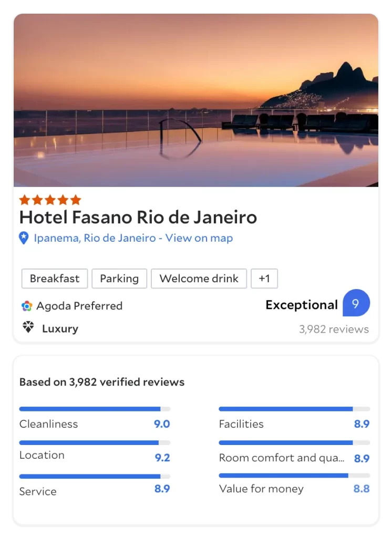Select the Parking amenity tag

coord(119,278)
